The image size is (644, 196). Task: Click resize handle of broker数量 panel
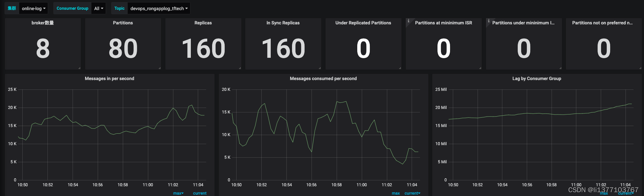pyautogui.click(x=80, y=68)
